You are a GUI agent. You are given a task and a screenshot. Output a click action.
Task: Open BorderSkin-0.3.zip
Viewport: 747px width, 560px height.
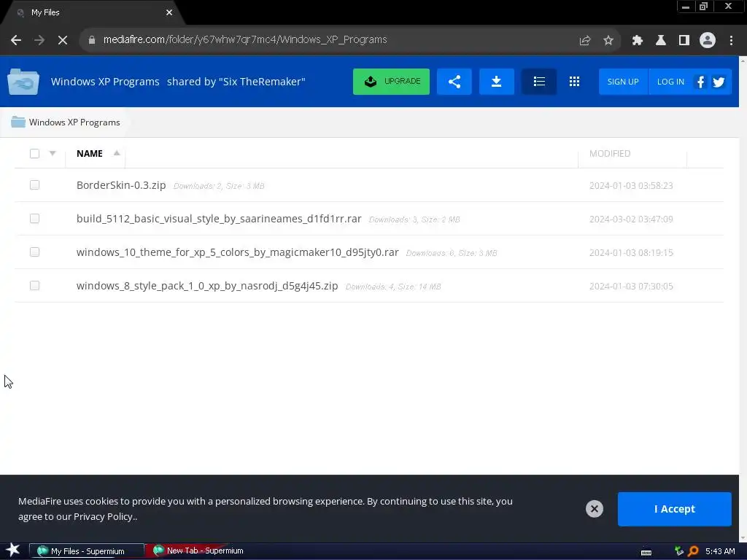121,185
